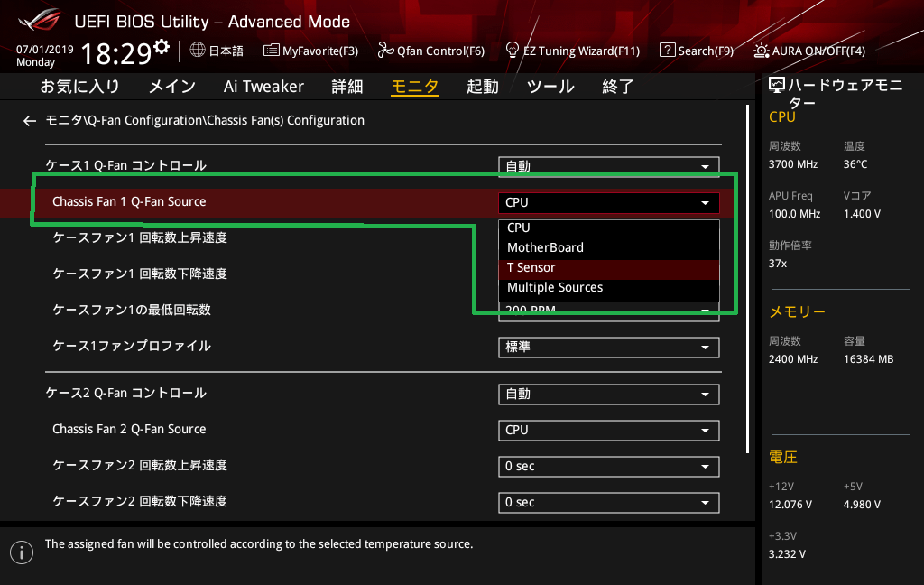Open the ツール tab
Viewport: 924px width, 585px height.
pyautogui.click(x=550, y=87)
